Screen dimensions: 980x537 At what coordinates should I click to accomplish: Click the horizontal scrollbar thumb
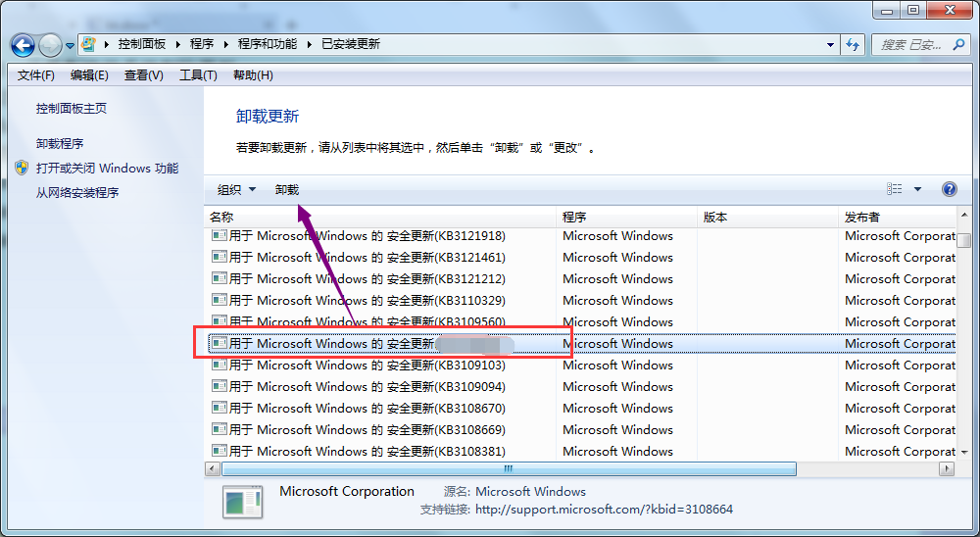pos(510,469)
